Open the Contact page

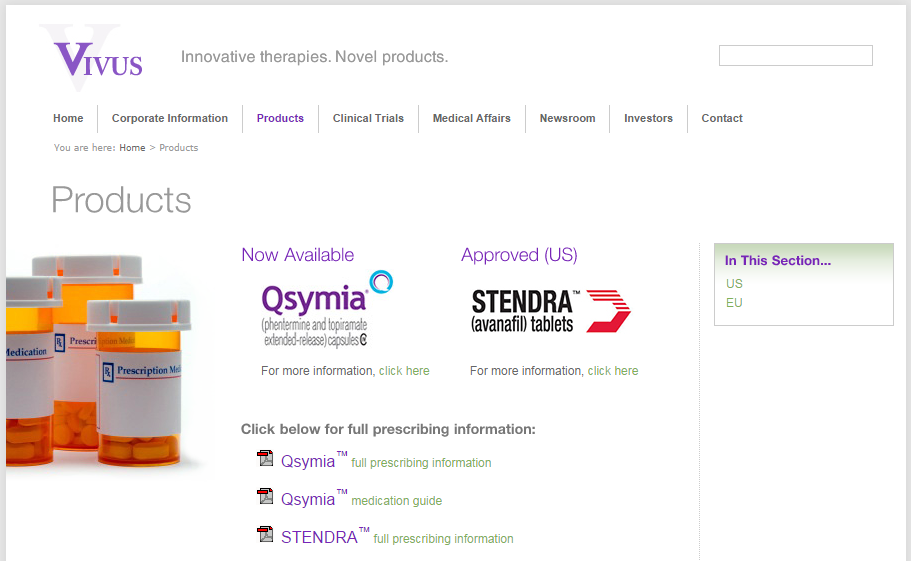[x=722, y=118]
